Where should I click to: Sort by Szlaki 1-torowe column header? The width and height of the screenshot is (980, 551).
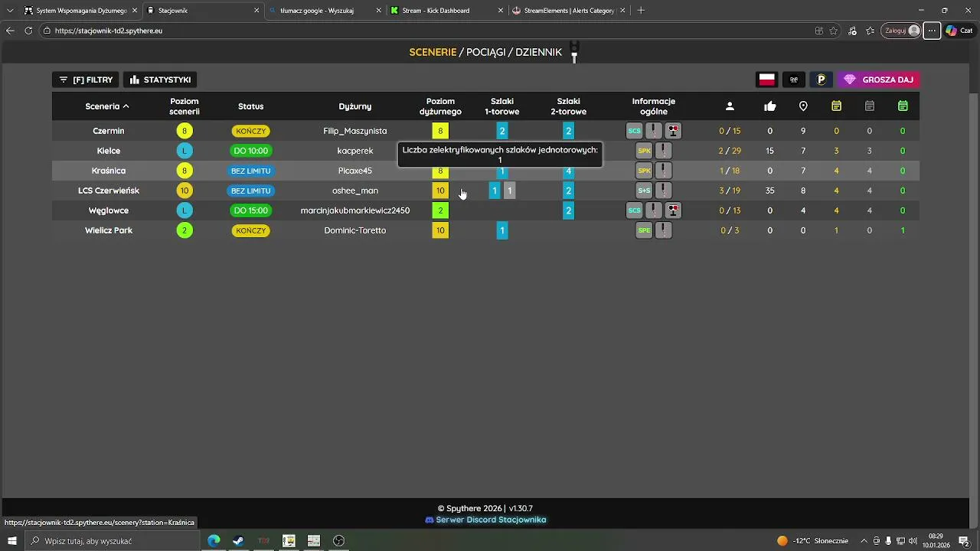click(502, 106)
